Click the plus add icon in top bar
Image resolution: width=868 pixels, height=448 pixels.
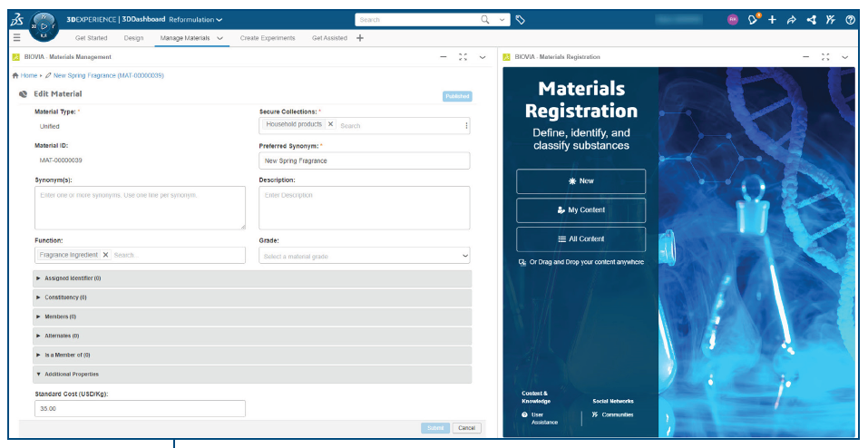[772, 19]
